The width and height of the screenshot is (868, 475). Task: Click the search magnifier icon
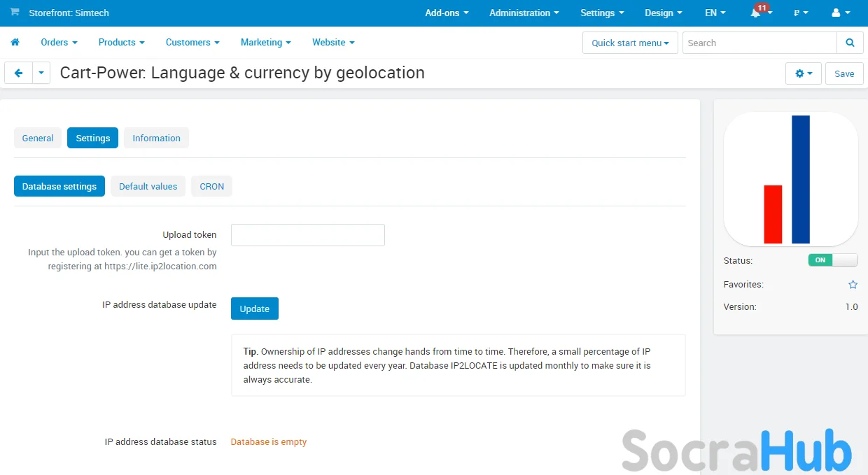850,43
